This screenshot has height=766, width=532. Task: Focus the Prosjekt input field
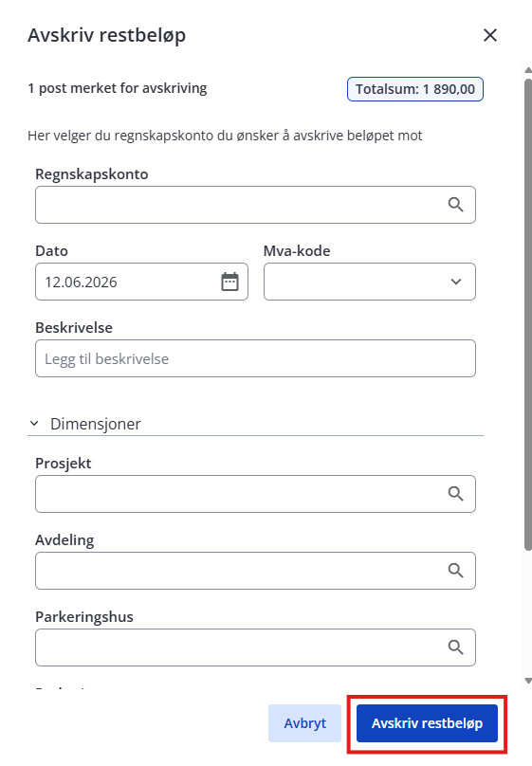pos(255,494)
